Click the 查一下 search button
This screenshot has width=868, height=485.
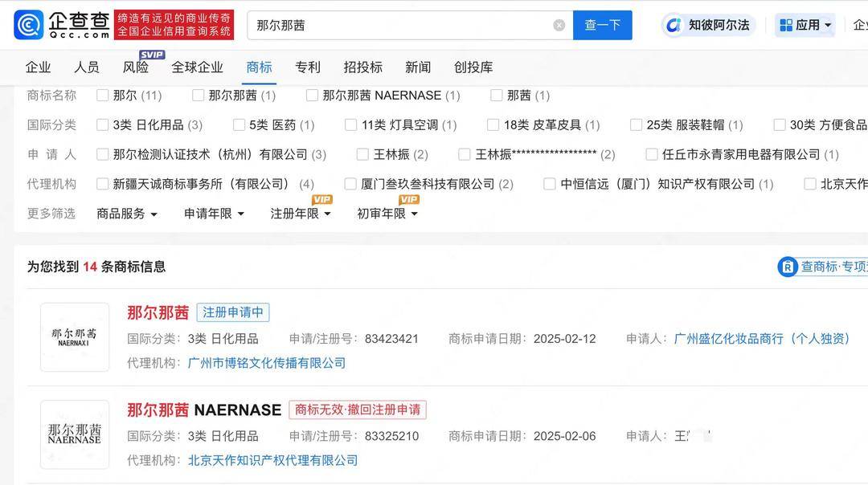coord(602,24)
